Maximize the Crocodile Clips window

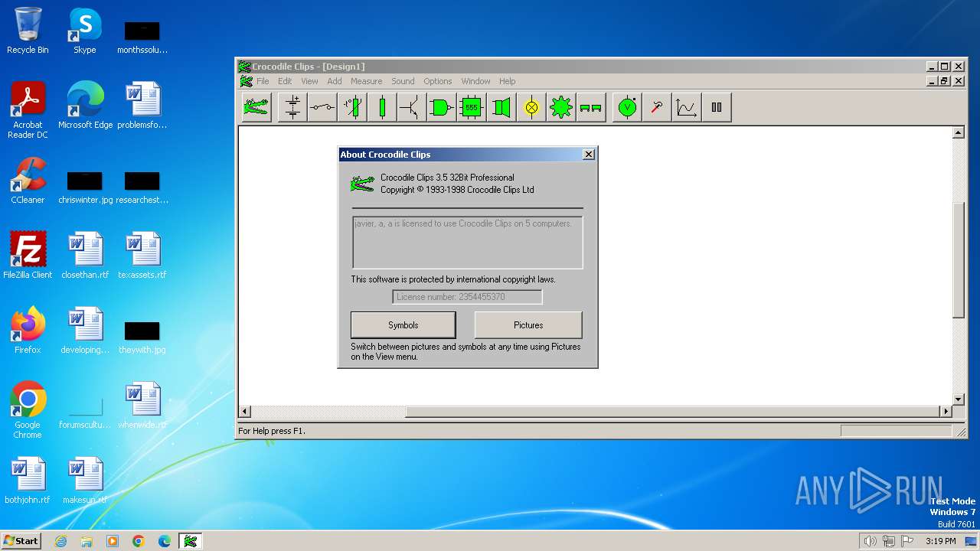(944, 67)
